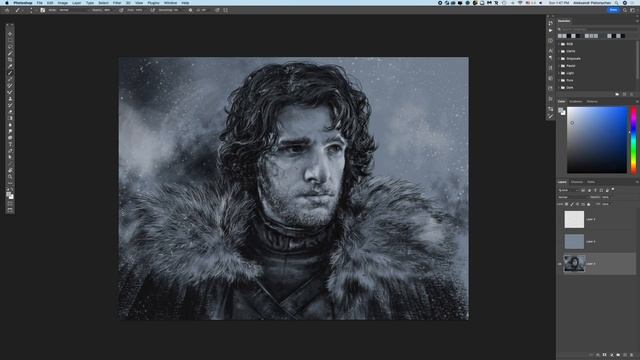640x360 pixels.
Task: Select the Move tool
Action: (10, 34)
